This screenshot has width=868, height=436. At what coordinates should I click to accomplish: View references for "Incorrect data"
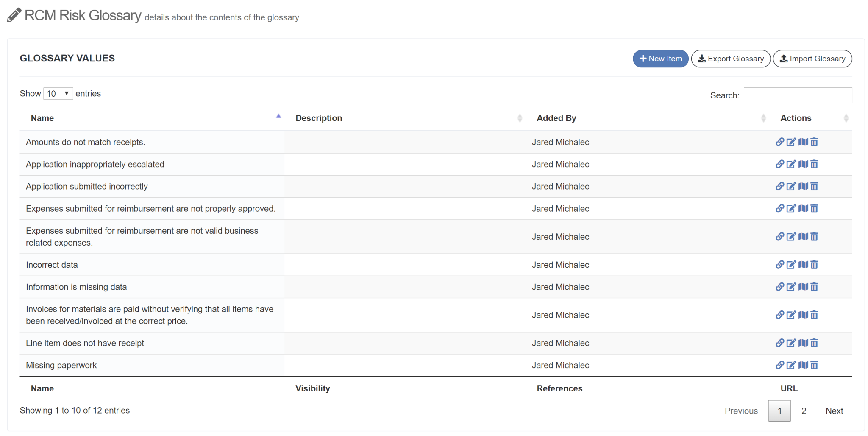tap(804, 265)
